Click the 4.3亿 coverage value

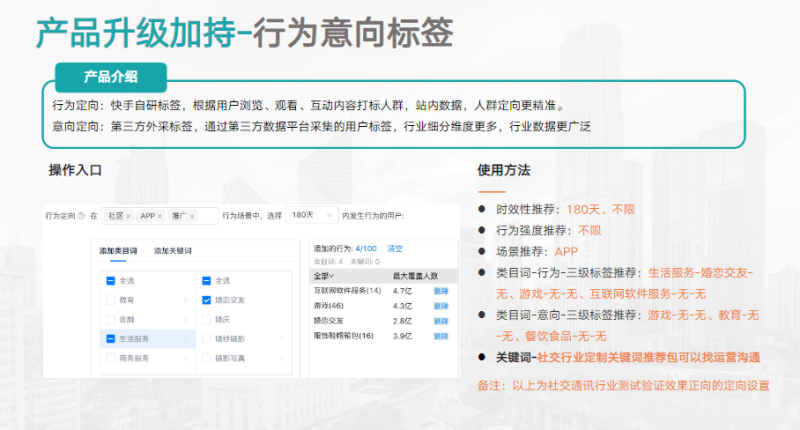[403, 306]
